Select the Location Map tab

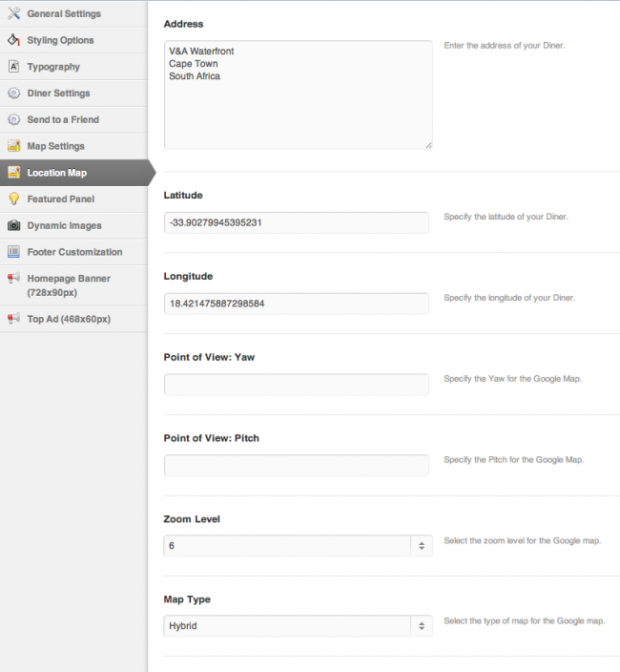(57, 173)
